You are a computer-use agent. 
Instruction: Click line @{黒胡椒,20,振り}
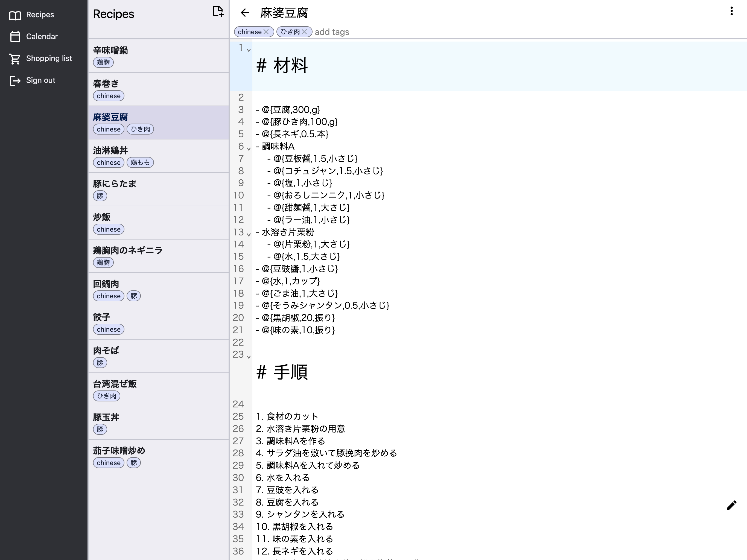[295, 317]
